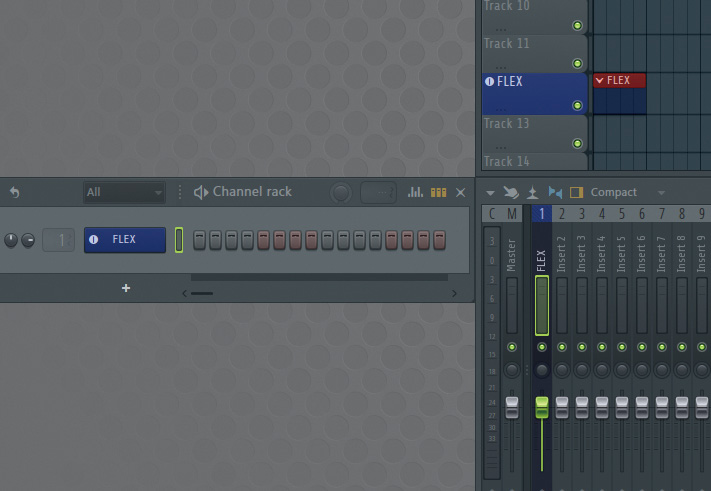Adjust Insert 3 pan knob

pyautogui.click(x=582, y=370)
